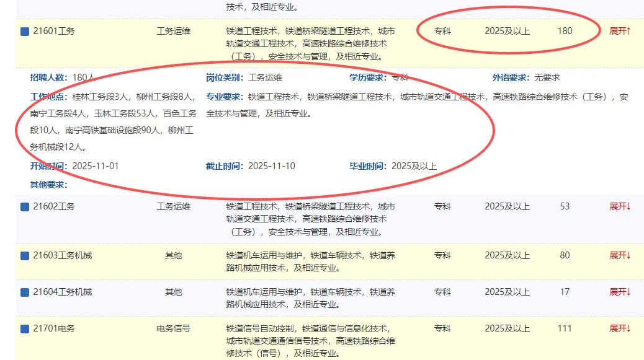Check the checkbox beside 21701电务
This screenshot has width=644, height=360.
24,328
